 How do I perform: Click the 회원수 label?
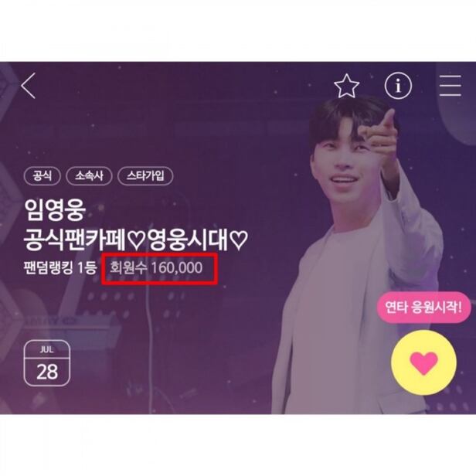(128, 268)
